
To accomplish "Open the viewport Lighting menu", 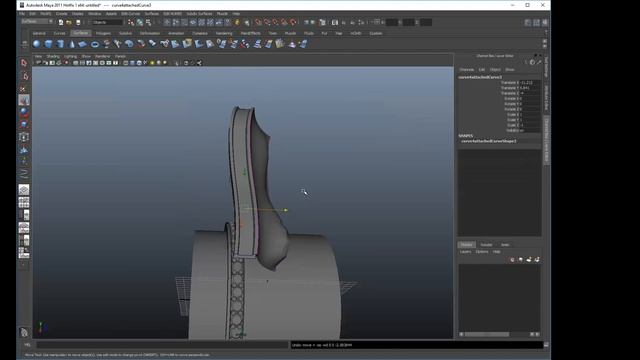I will pyautogui.click(x=70, y=56).
